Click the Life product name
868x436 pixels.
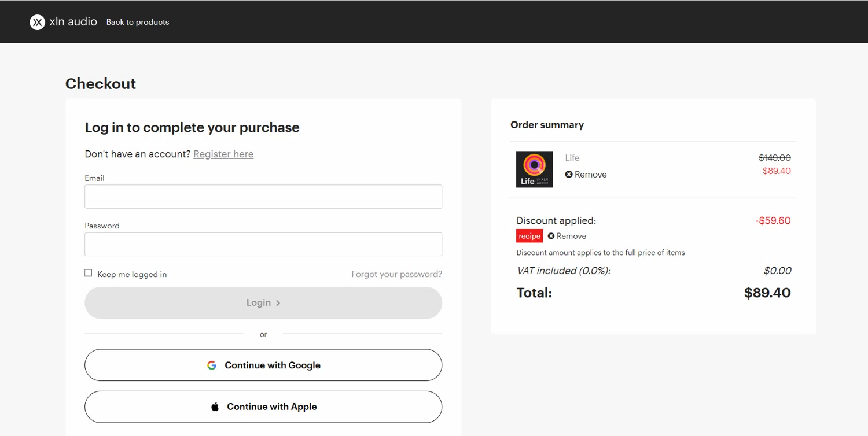click(572, 158)
